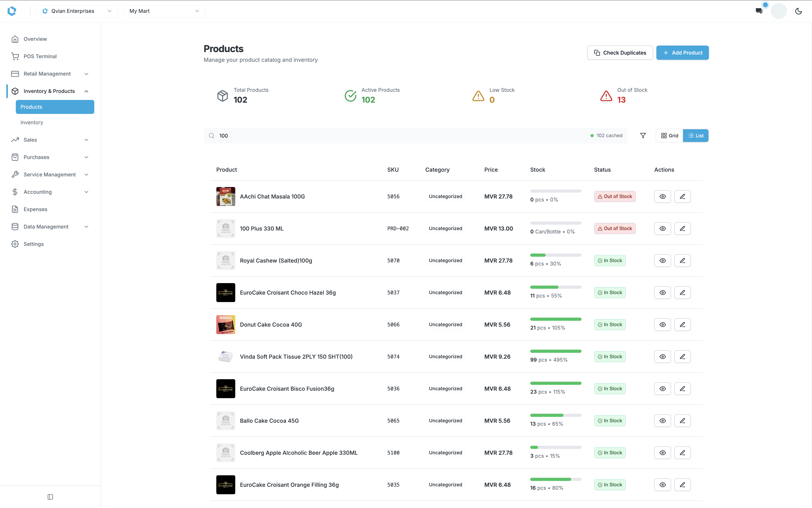
Task: Open the POS Terminal section
Action: pyautogui.click(x=40, y=56)
